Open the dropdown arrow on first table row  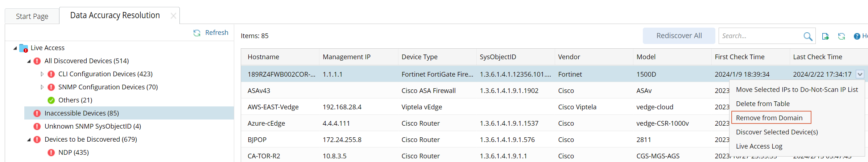click(860, 74)
